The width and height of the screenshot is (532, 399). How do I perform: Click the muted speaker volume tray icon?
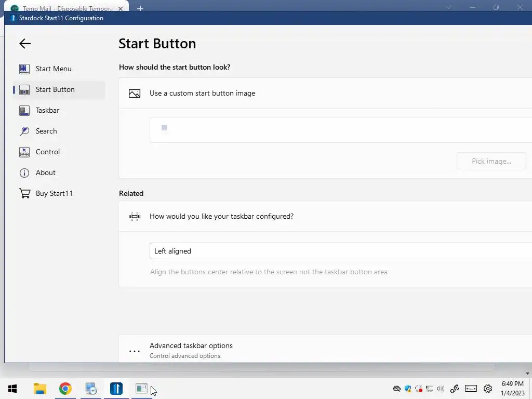[441, 389]
